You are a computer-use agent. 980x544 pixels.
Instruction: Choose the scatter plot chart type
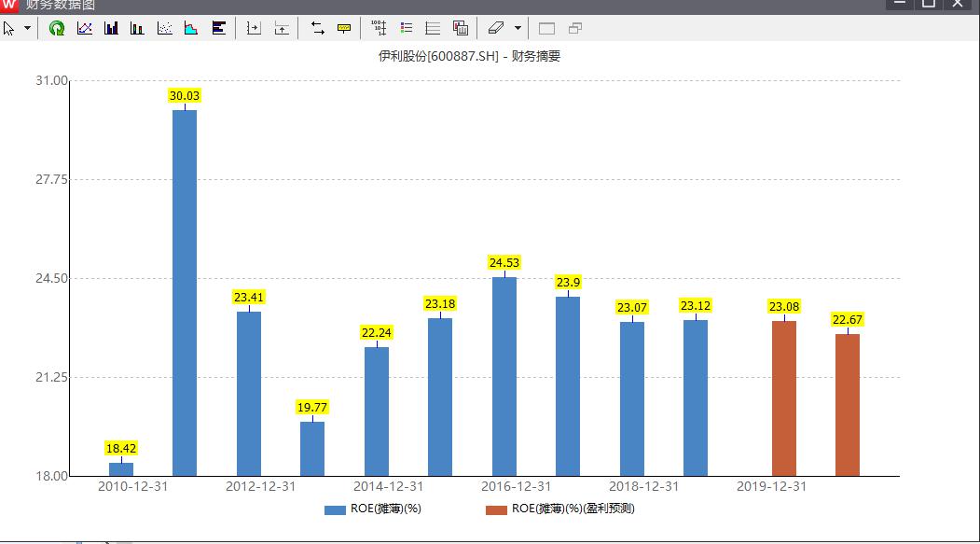(x=164, y=29)
